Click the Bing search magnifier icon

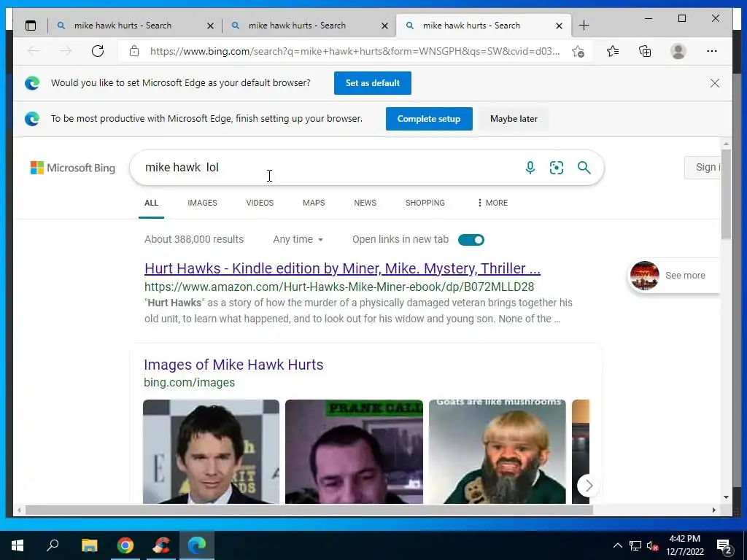coord(584,168)
